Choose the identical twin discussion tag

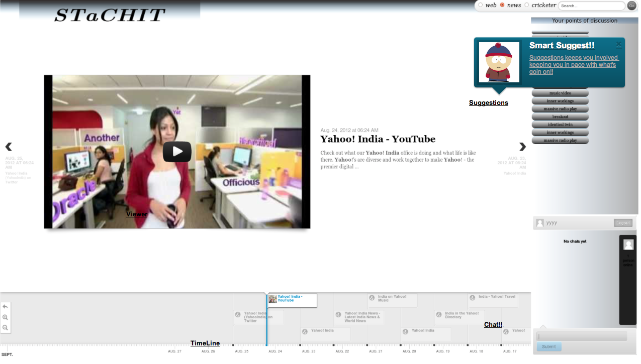[560, 125]
